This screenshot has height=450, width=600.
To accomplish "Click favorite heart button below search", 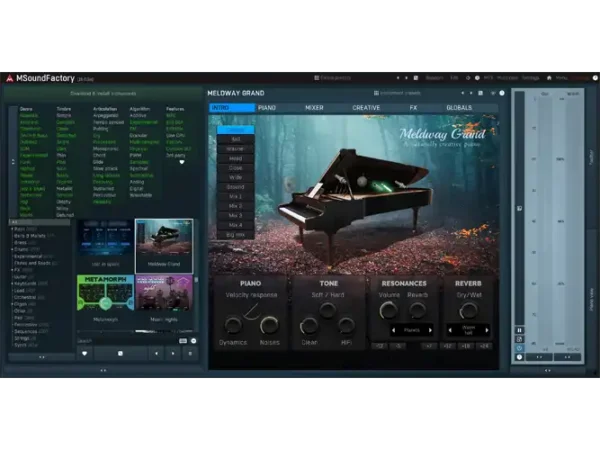I will pyautogui.click(x=85, y=354).
